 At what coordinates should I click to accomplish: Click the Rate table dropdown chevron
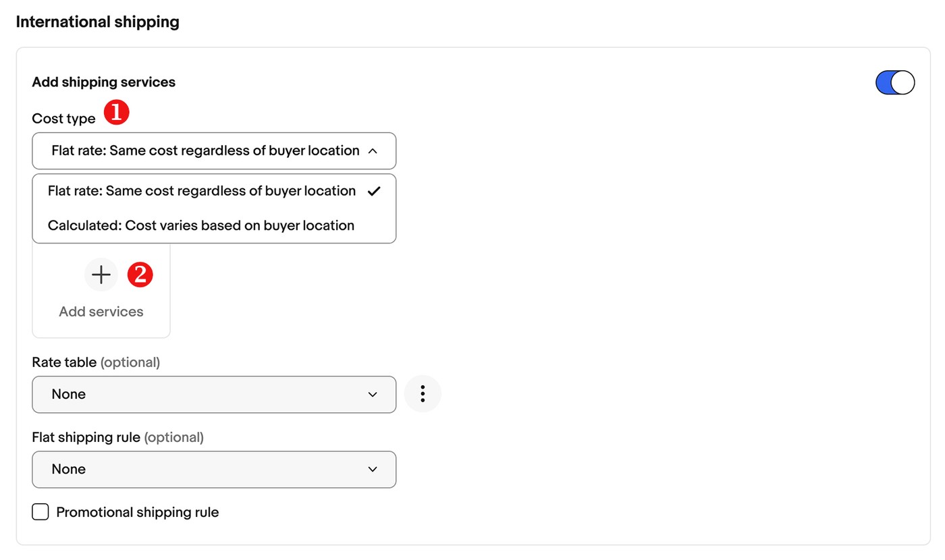[x=373, y=395]
